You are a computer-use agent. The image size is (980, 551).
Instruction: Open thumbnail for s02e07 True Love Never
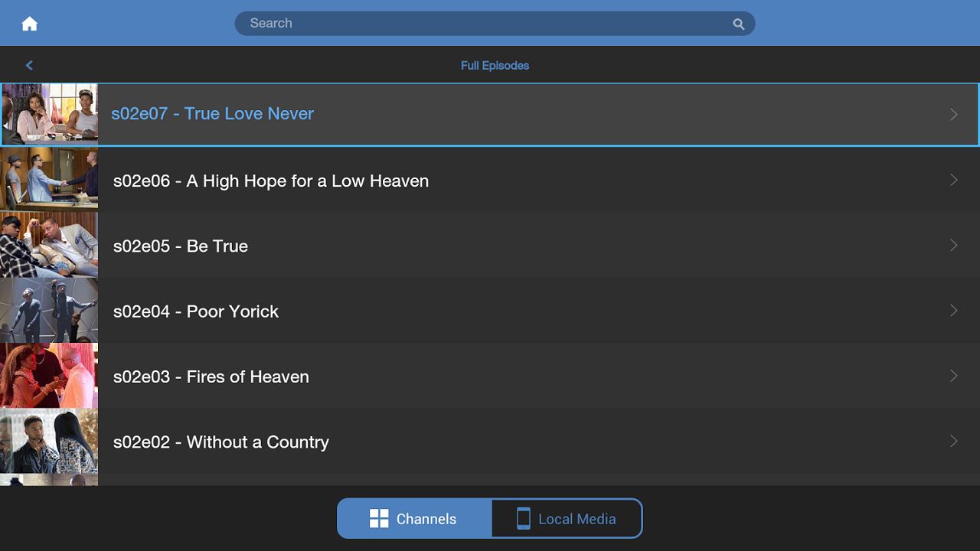point(50,114)
